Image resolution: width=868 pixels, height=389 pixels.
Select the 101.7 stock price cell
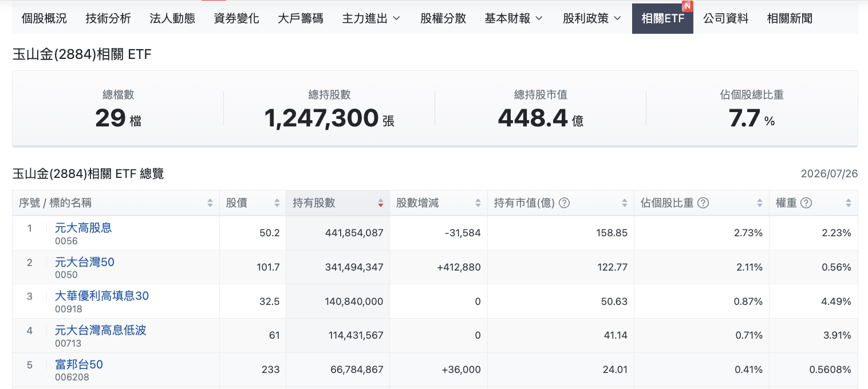point(252,267)
